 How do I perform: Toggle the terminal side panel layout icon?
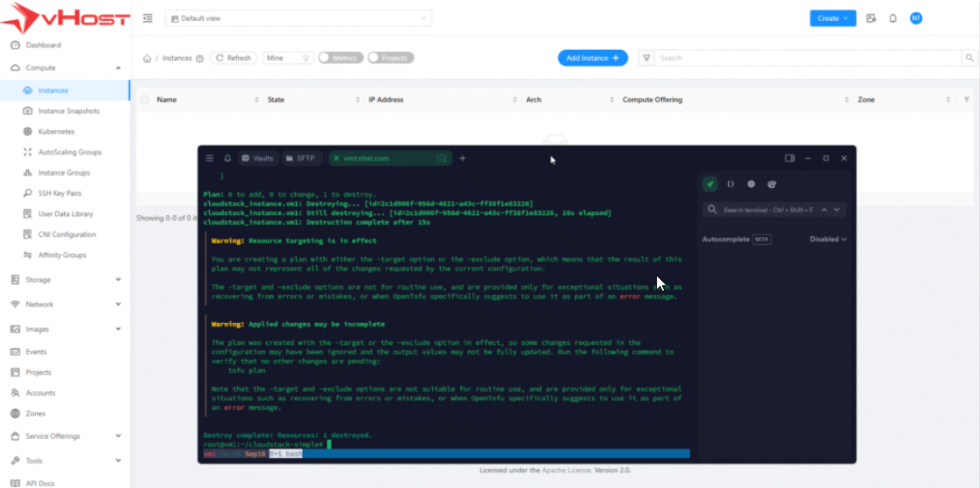coord(789,158)
